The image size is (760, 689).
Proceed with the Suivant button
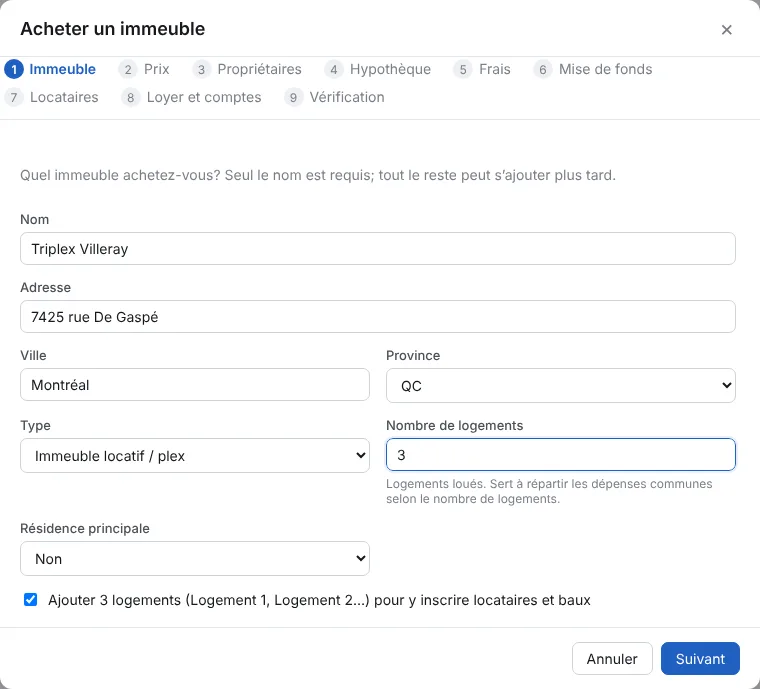700,658
